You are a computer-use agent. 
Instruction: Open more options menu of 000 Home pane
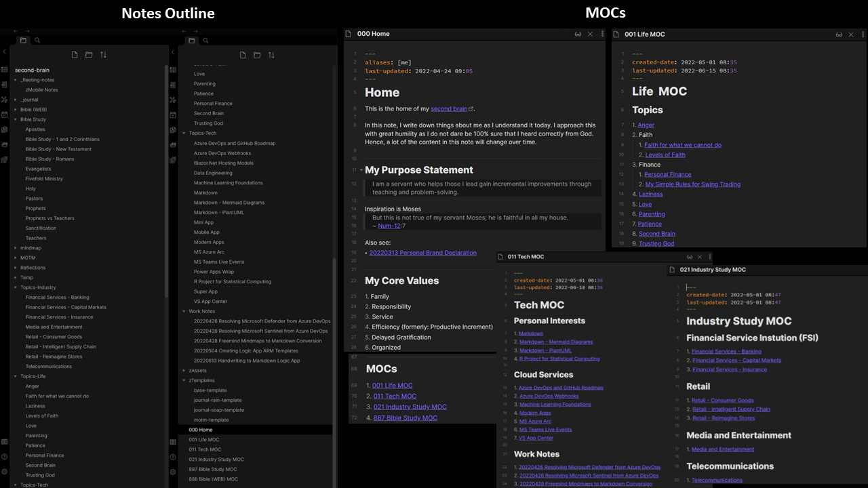click(601, 34)
